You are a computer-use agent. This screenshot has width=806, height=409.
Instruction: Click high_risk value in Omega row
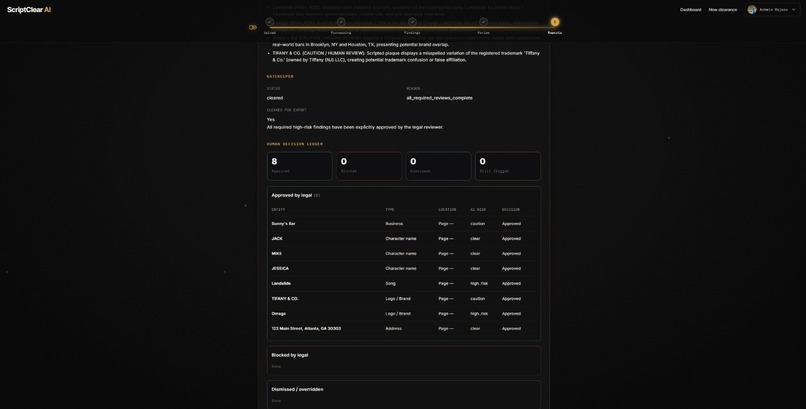[x=479, y=313]
